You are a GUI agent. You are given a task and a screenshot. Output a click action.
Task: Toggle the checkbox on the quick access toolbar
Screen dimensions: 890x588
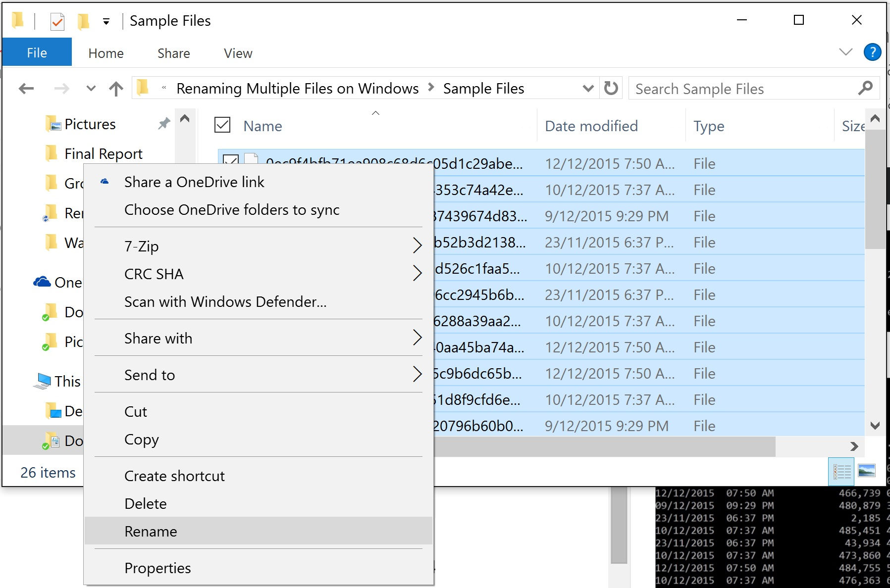(x=57, y=21)
